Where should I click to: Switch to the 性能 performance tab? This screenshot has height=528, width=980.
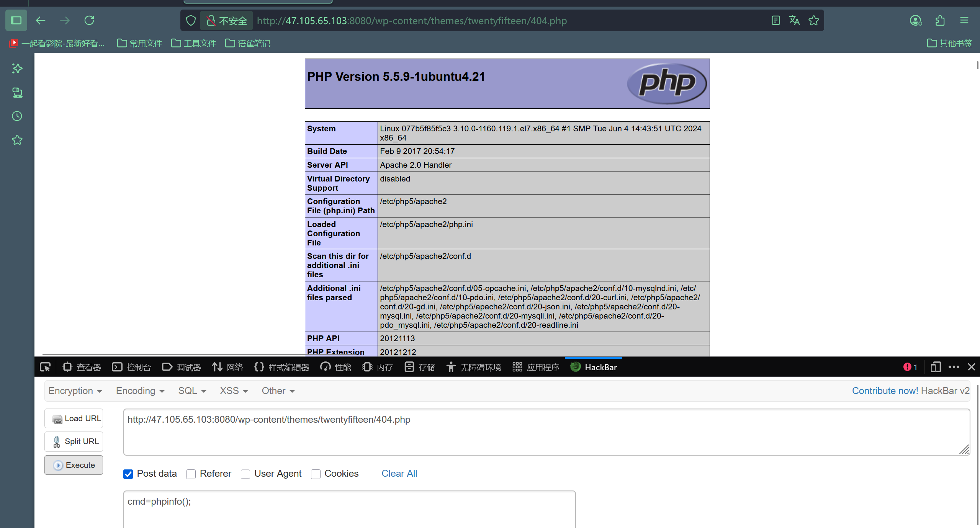335,367
